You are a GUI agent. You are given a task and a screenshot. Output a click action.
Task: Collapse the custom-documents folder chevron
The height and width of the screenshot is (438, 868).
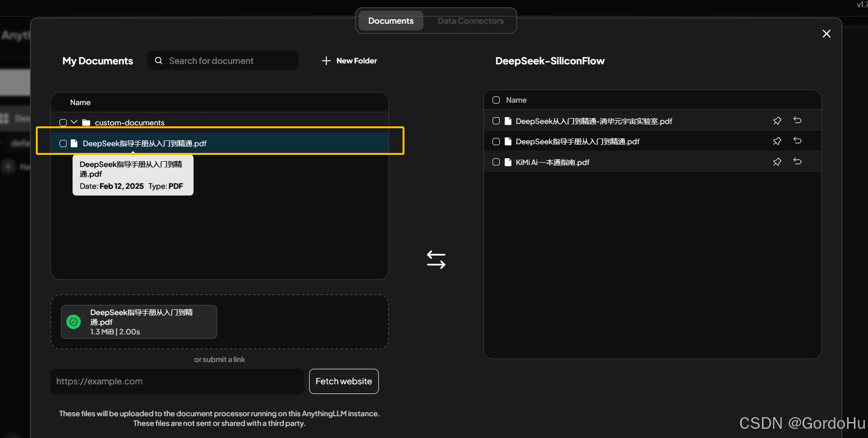pyautogui.click(x=74, y=122)
